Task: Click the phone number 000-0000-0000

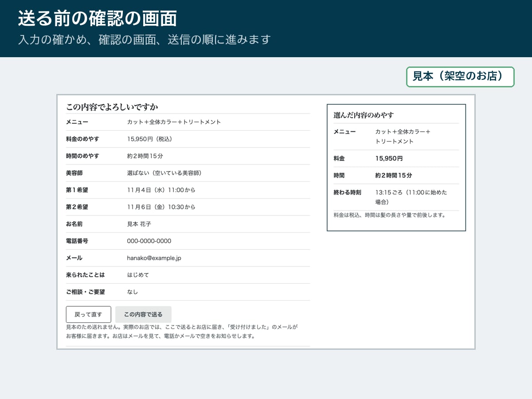Action: tap(149, 241)
